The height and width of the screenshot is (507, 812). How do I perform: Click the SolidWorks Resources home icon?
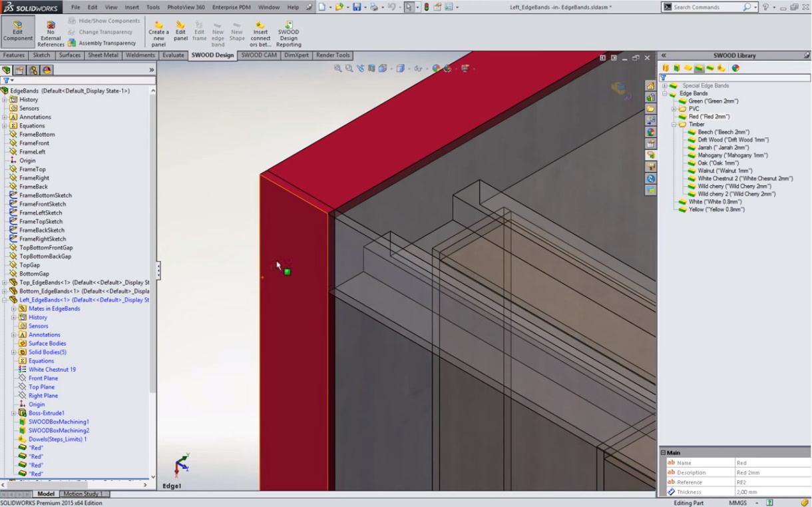[x=650, y=86]
